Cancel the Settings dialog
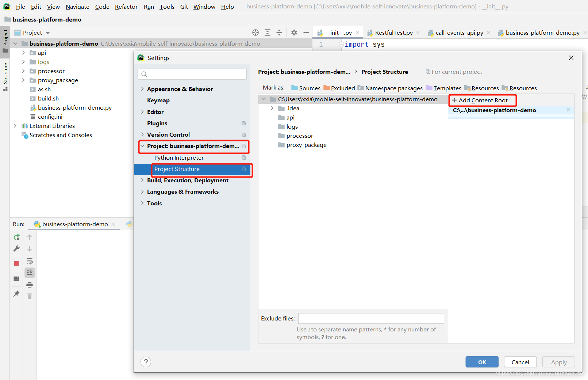588x380 pixels. point(520,362)
